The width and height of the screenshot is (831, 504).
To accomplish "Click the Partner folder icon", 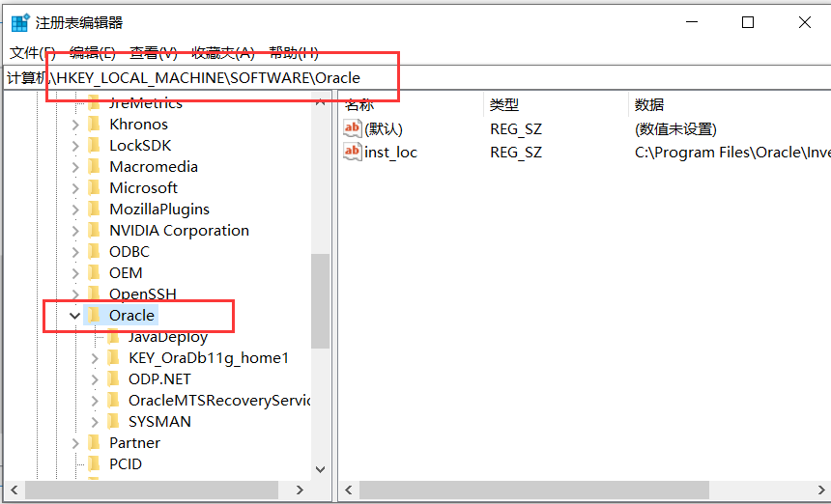I will [x=94, y=442].
